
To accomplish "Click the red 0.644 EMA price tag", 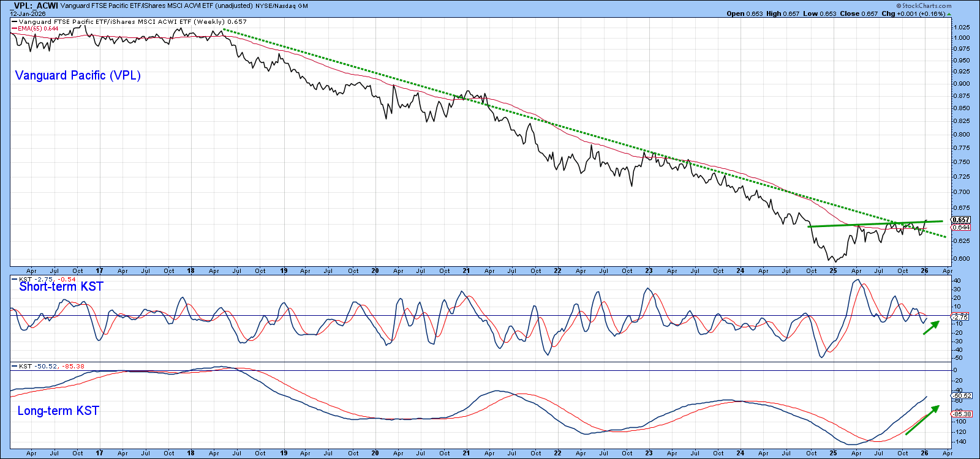I will [960, 227].
